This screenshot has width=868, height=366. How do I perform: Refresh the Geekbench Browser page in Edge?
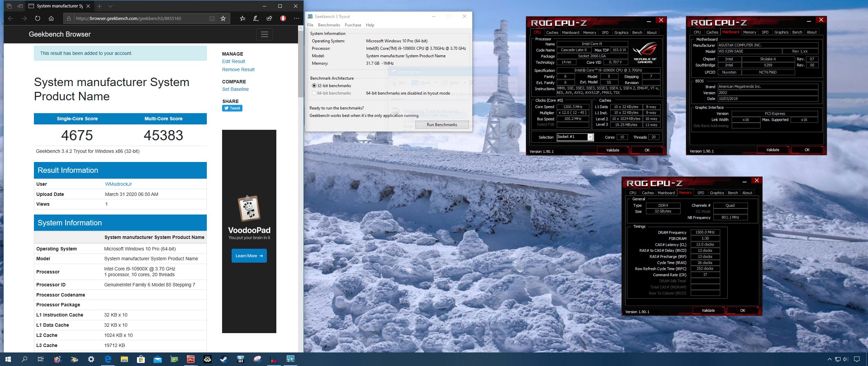pyautogui.click(x=37, y=18)
